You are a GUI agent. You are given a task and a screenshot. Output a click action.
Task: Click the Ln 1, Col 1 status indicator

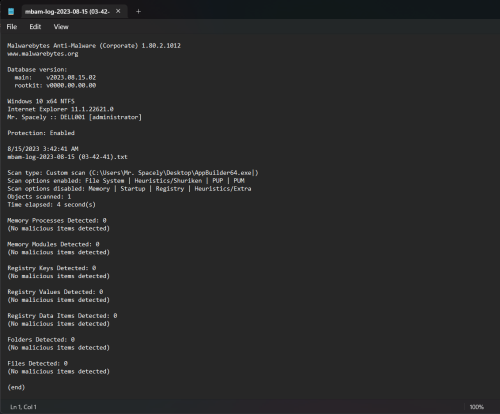coord(23,407)
